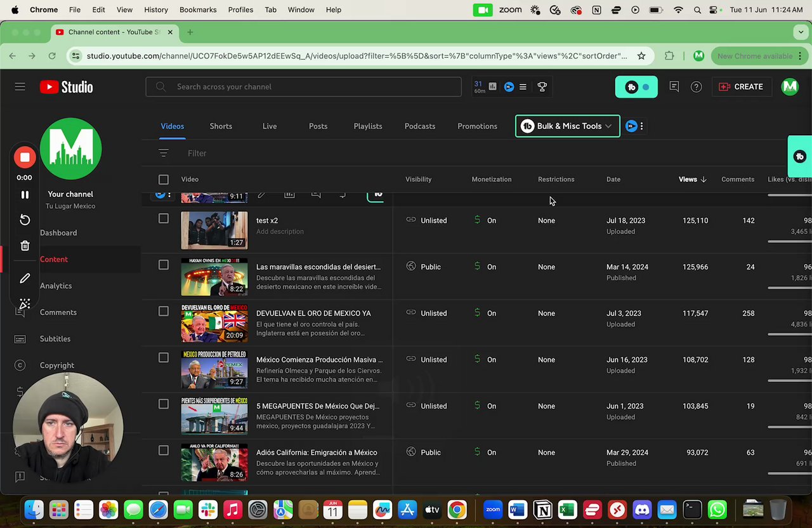Open the Help question mark icon

point(696,87)
